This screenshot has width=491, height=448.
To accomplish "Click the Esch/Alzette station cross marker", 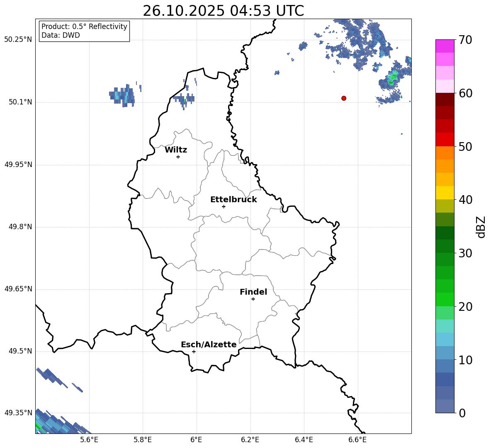I will tap(194, 351).
